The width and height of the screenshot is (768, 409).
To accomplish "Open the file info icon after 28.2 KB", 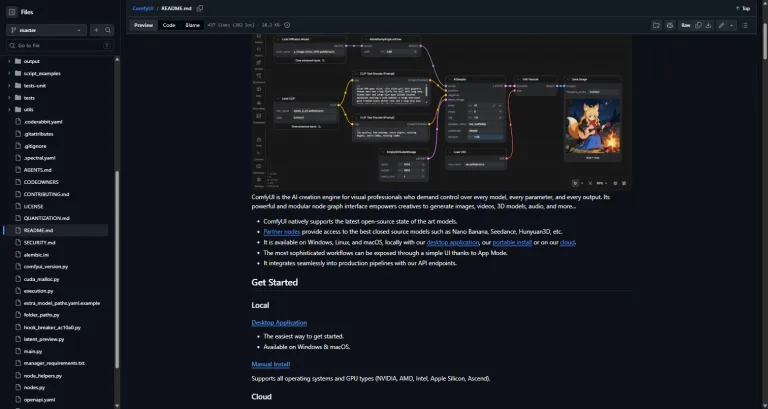I will tap(288, 25).
